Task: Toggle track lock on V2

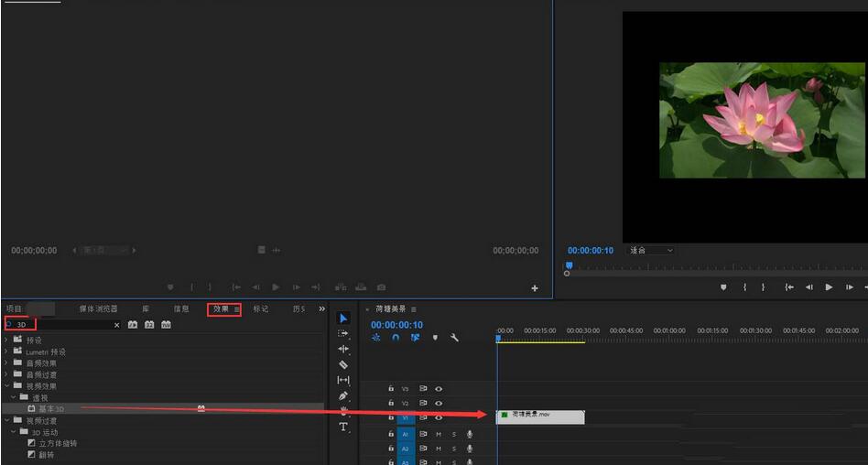Action: (391, 403)
